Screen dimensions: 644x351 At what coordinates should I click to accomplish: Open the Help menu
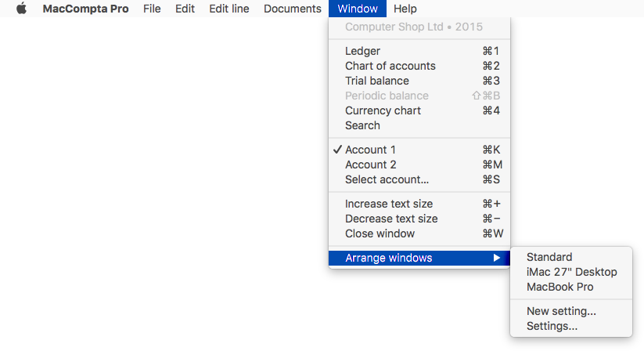click(405, 9)
